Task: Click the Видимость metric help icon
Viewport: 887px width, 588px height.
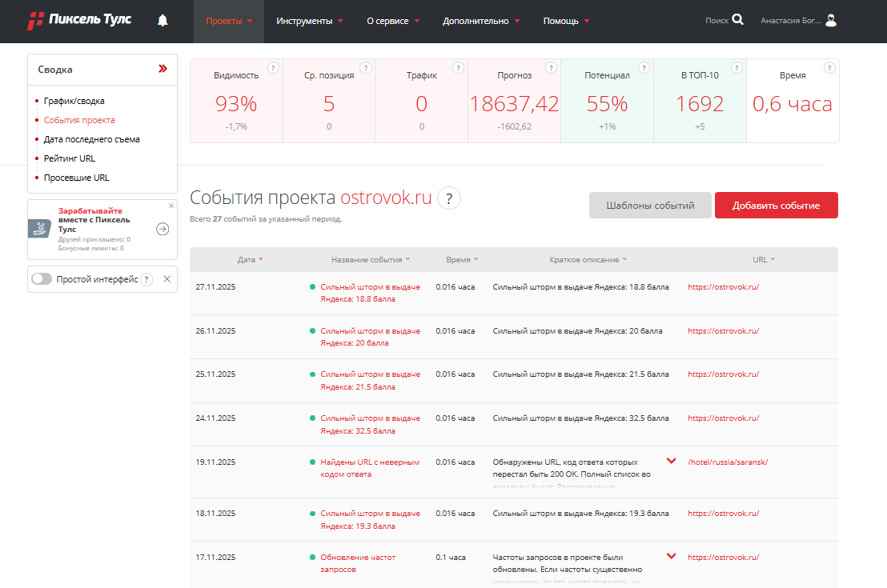Action: [273, 68]
